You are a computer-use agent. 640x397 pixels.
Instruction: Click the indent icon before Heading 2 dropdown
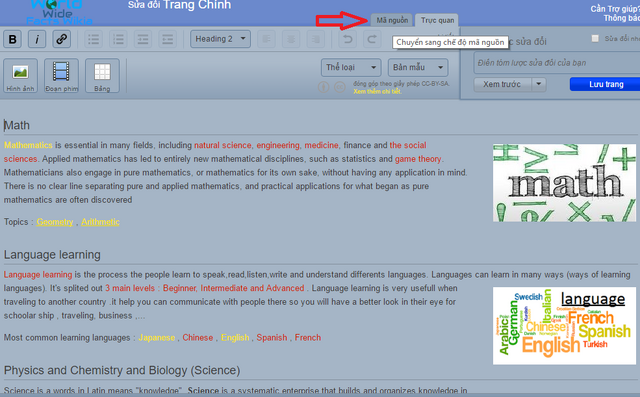pos(167,39)
